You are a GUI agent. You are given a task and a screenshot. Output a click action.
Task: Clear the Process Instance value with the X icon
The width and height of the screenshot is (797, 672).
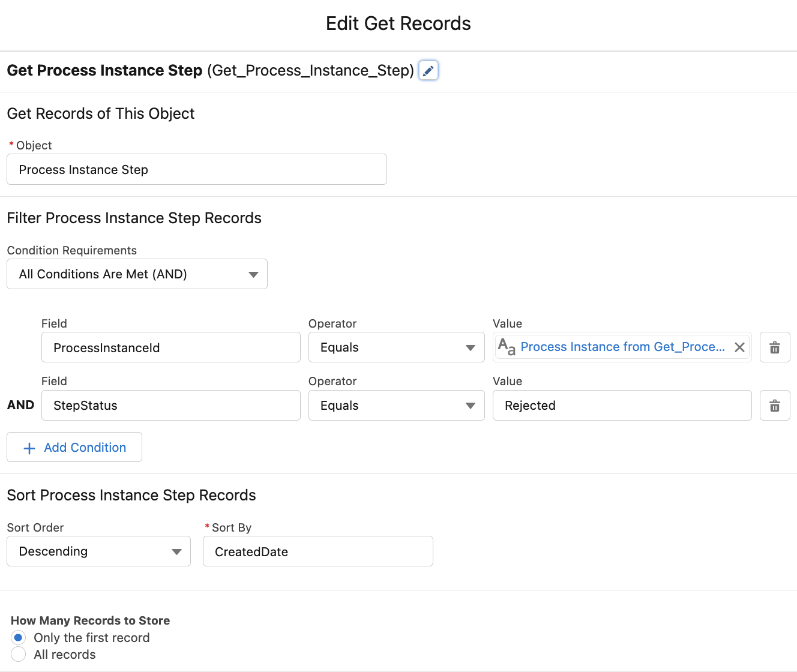pyautogui.click(x=739, y=347)
